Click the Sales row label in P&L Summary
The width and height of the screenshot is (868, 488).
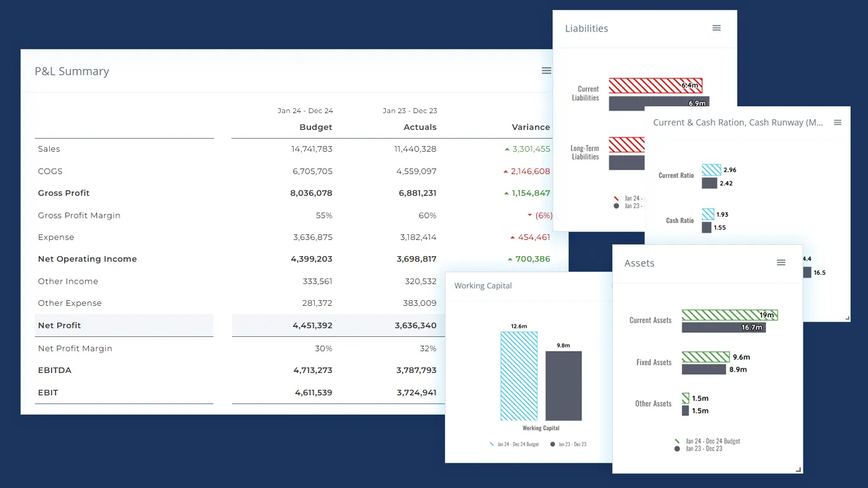50,149
